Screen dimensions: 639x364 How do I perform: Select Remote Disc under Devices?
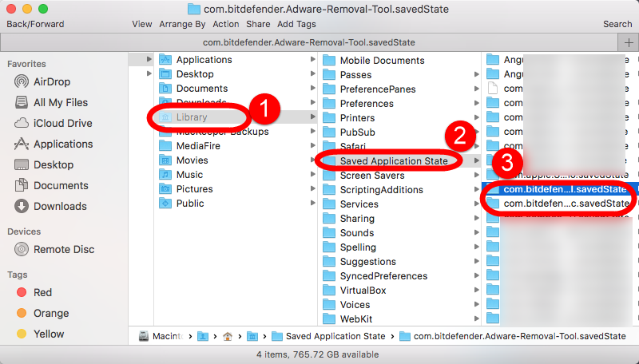tap(54, 249)
